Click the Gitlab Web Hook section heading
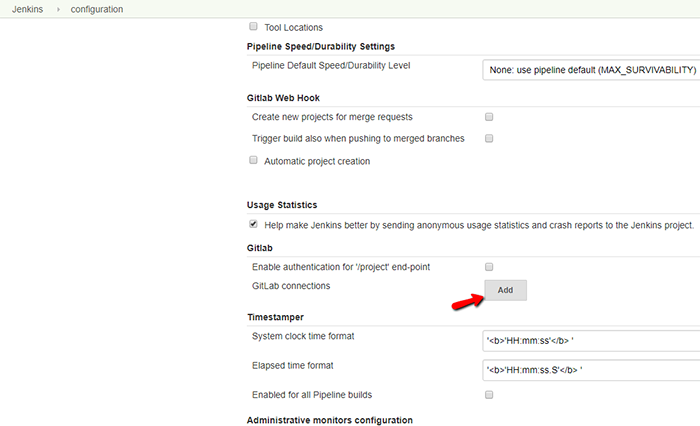This screenshot has height=426, width=700. 283,98
